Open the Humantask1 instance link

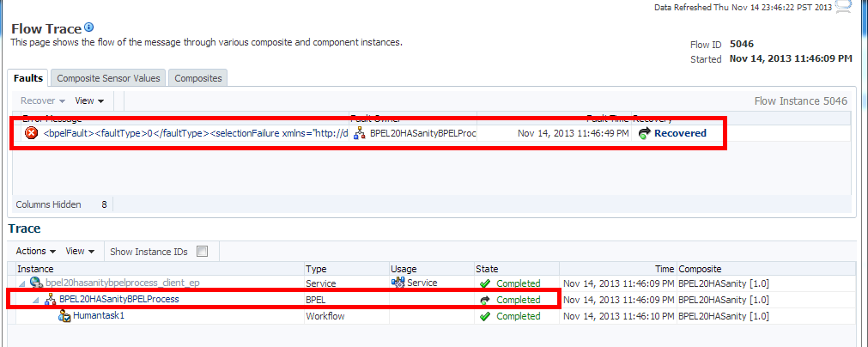99,317
